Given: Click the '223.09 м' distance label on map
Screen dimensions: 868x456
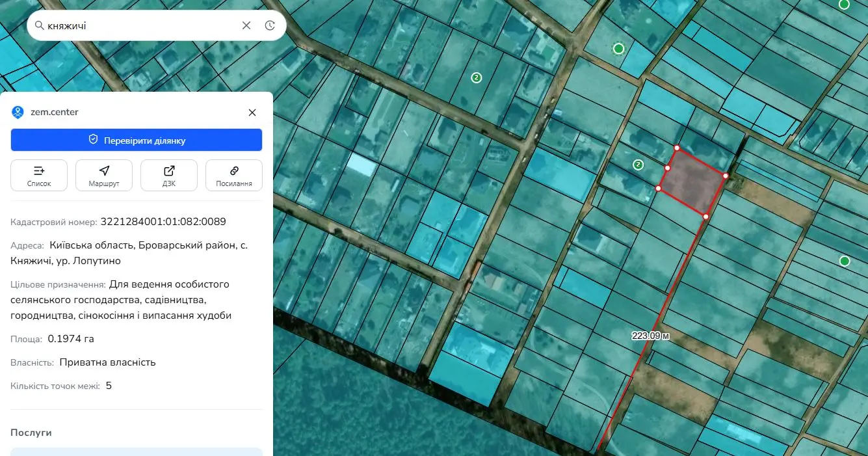Looking at the screenshot, I should (651, 336).
